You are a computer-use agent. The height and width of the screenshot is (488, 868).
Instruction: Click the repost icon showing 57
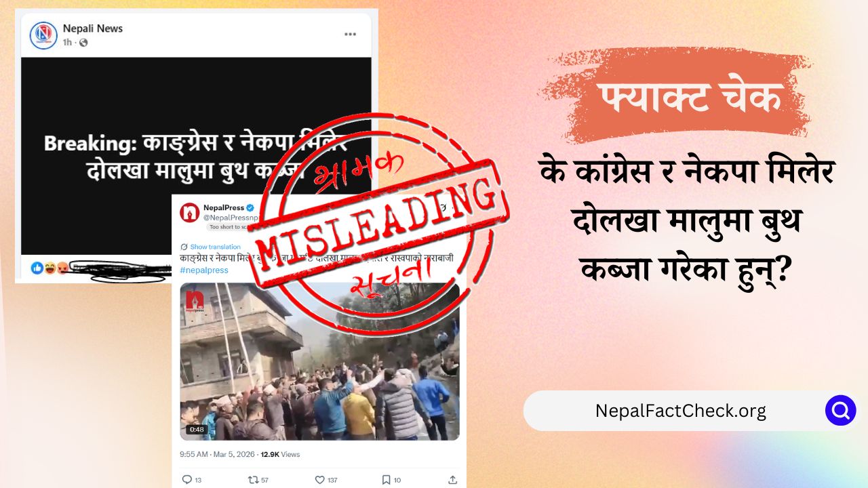click(253, 479)
